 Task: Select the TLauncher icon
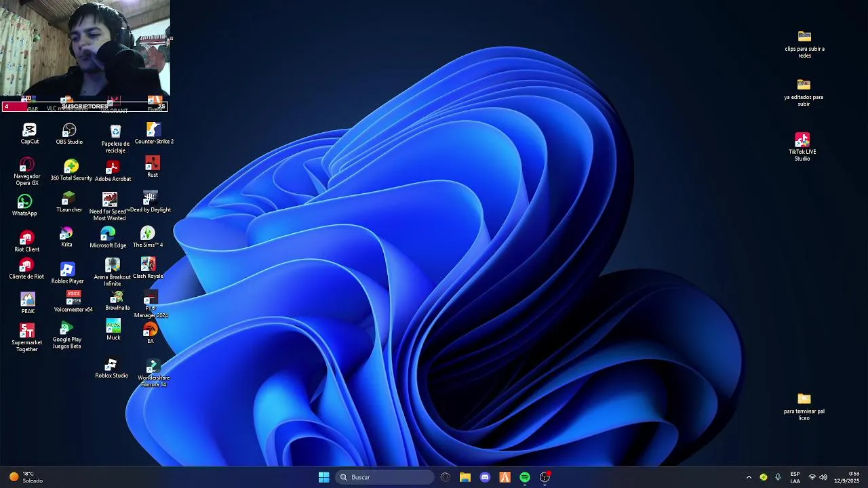pyautogui.click(x=68, y=203)
